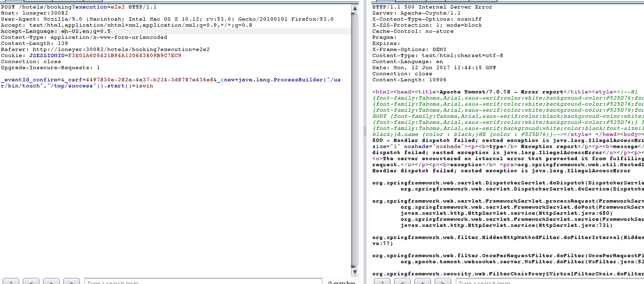Image resolution: width=644 pixels, height=284 pixels.
Task: Click the '500 Internal Server Error' status line
Action: pyautogui.click(x=448, y=7)
